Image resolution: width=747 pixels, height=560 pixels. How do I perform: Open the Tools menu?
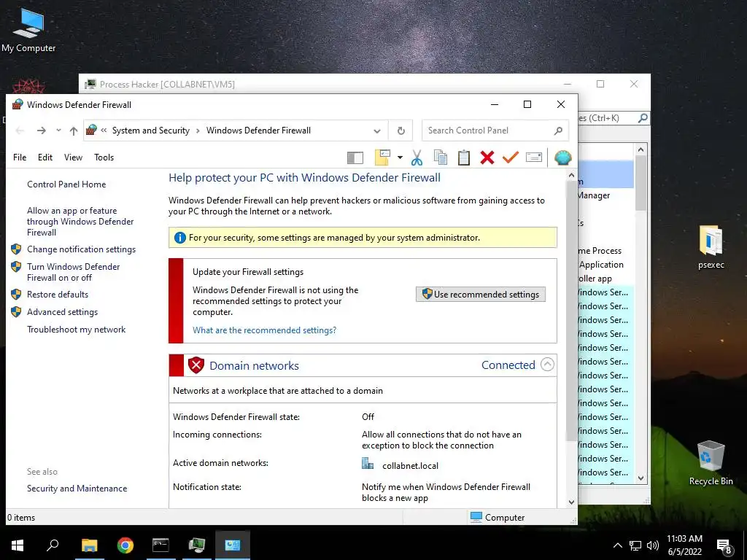point(104,157)
